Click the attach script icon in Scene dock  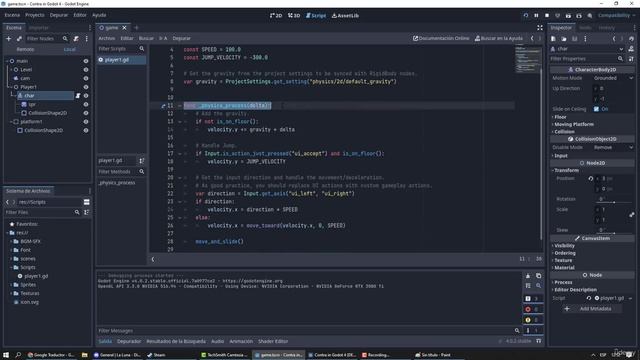click(76, 38)
